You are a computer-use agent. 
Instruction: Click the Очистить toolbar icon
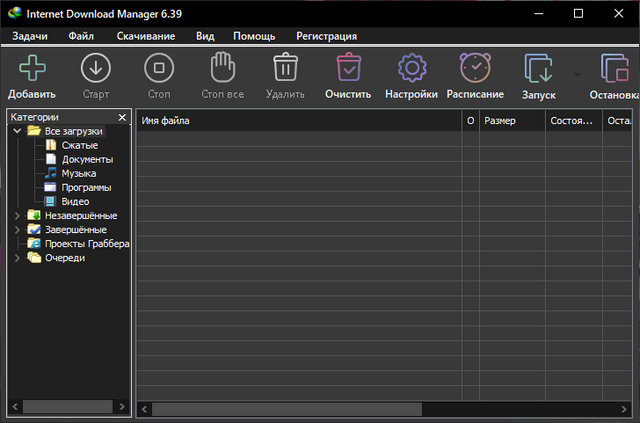[348, 68]
